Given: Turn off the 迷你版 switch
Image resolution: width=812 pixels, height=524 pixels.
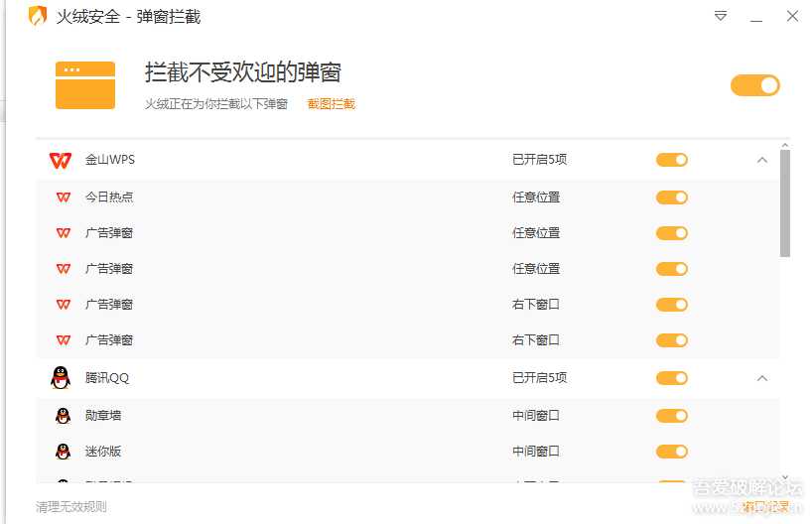Looking at the screenshot, I should (x=672, y=452).
